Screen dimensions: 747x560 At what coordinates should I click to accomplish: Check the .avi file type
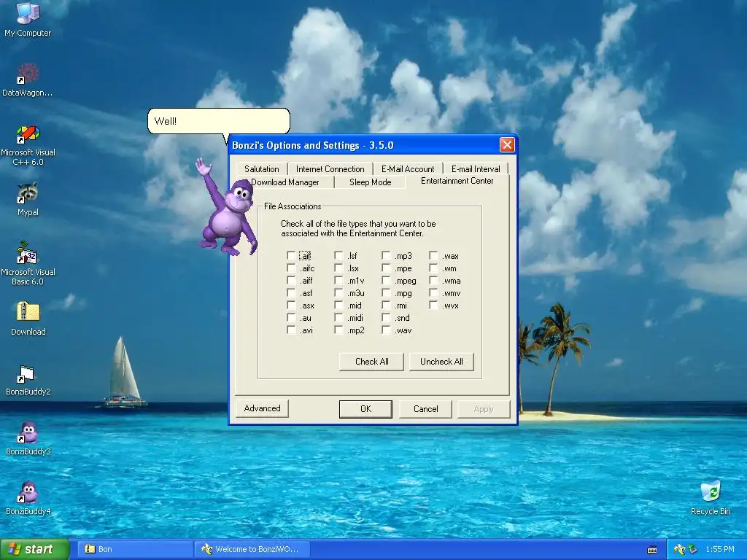click(x=291, y=330)
